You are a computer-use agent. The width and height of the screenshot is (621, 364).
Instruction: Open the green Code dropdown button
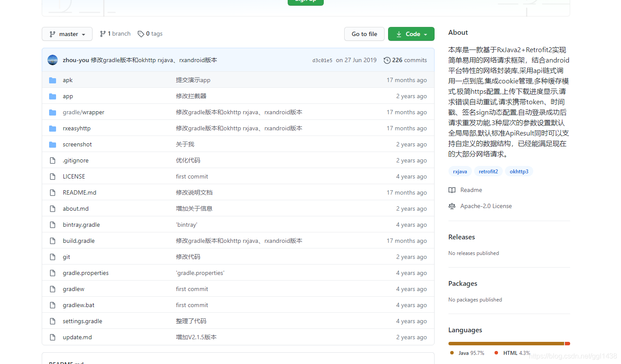(x=411, y=34)
